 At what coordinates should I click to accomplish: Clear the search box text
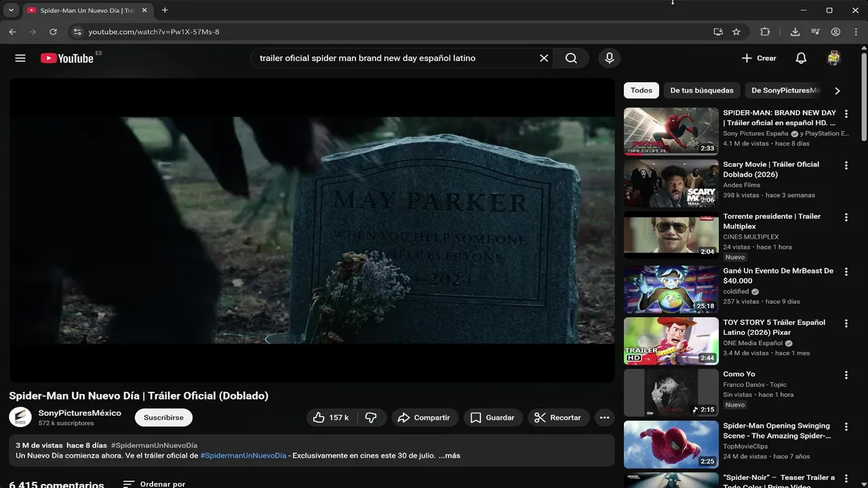click(x=544, y=58)
